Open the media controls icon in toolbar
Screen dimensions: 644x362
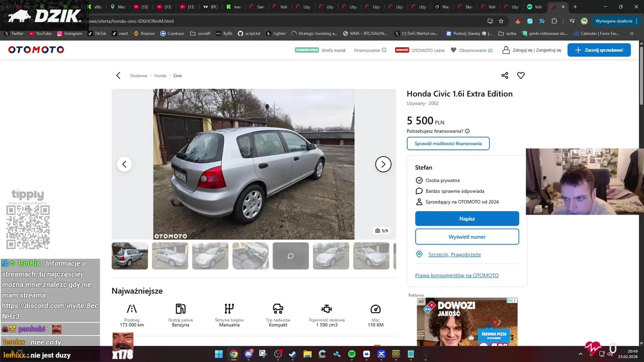click(x=572, y=21)
